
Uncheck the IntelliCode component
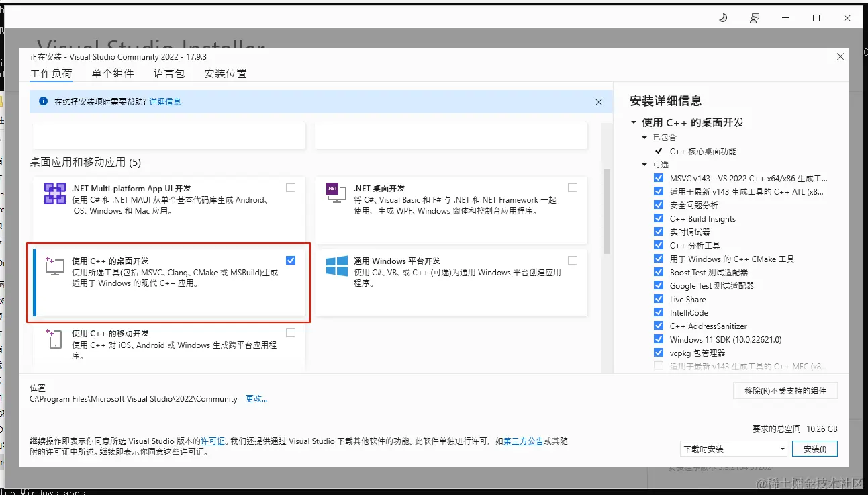(659, 312)
